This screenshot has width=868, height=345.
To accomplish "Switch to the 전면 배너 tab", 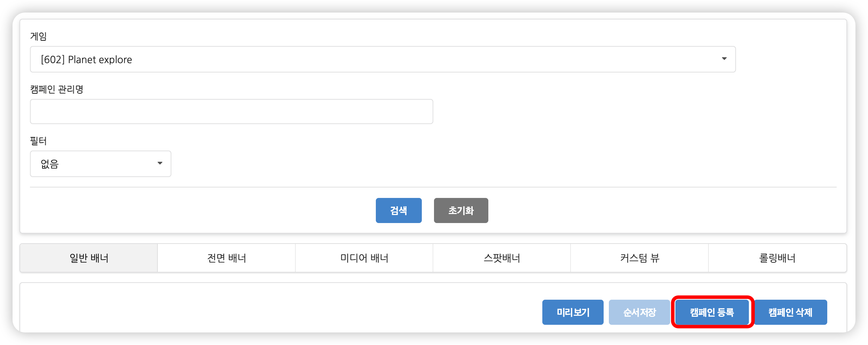I will click(226, 258).
